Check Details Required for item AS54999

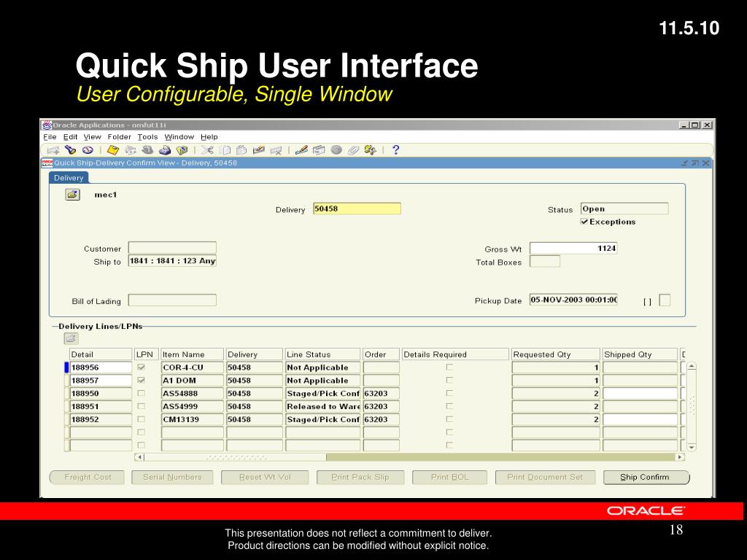(449, 406)
